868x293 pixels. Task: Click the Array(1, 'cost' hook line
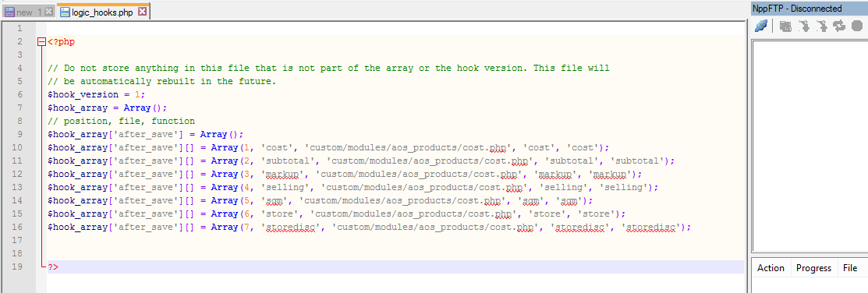click(328, 147)
